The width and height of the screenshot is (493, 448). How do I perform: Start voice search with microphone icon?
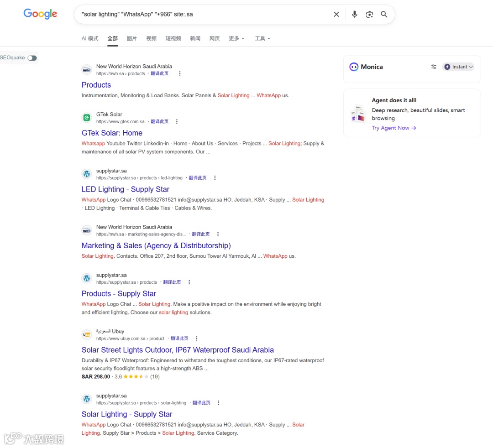pyautogui.click(x=354, y=14)
